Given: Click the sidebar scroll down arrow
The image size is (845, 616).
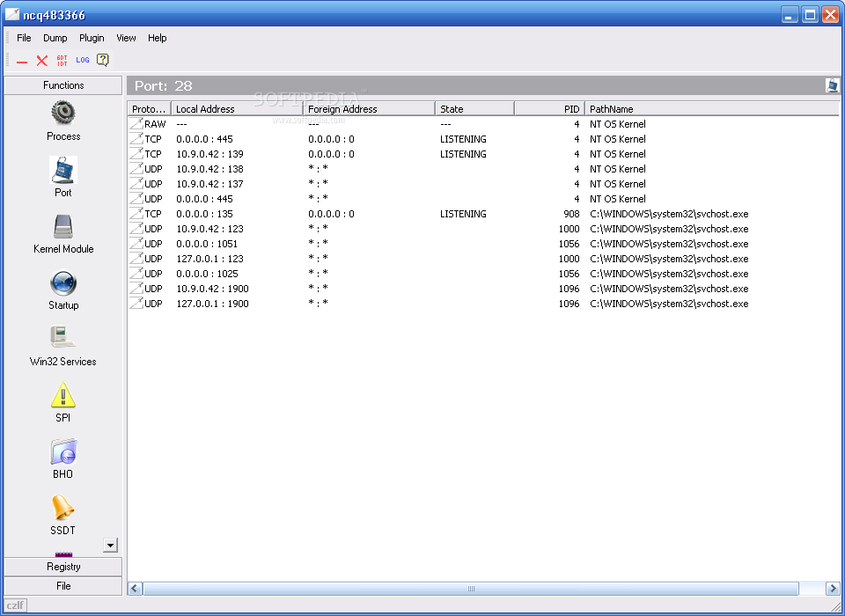Looking at the screenshot, I should [x=110, y=546].
